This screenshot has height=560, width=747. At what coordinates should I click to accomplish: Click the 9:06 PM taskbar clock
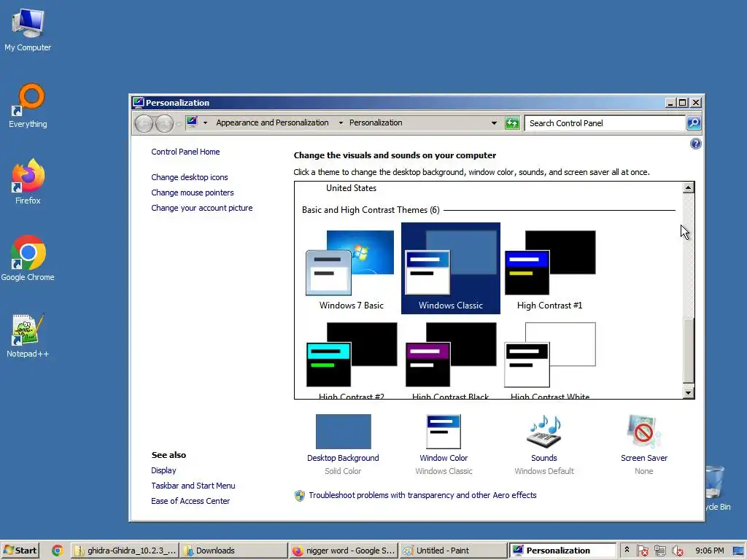(x=709, y=551)
